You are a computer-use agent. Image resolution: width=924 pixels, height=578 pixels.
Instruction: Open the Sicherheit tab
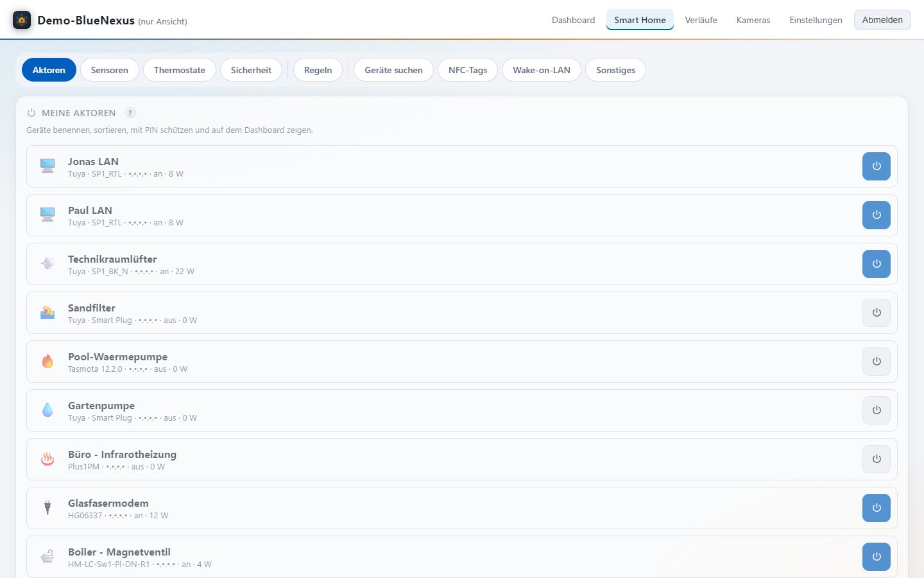[251, 70]
